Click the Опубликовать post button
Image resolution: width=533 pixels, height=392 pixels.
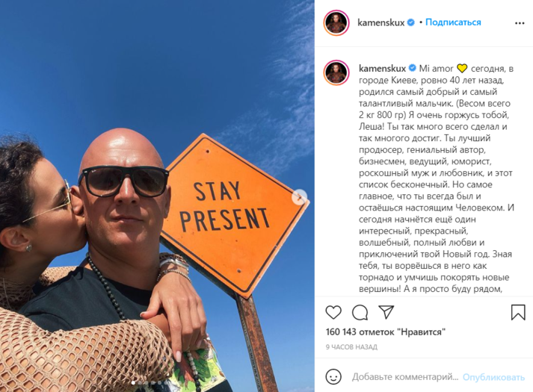(x=493, y=377)
